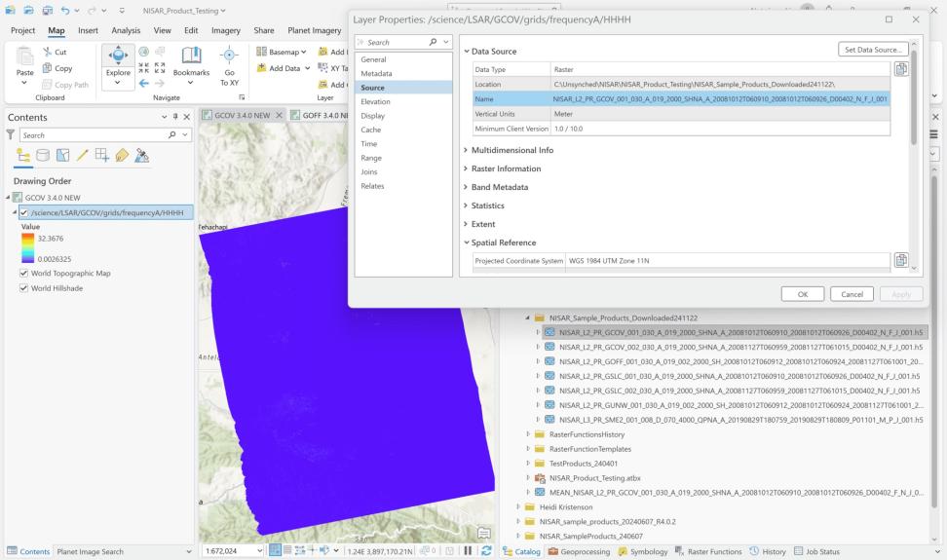Expand the Statistics section
Image resolution: width=947 pixels, height=560 pixels.
(x=467, y=205)
